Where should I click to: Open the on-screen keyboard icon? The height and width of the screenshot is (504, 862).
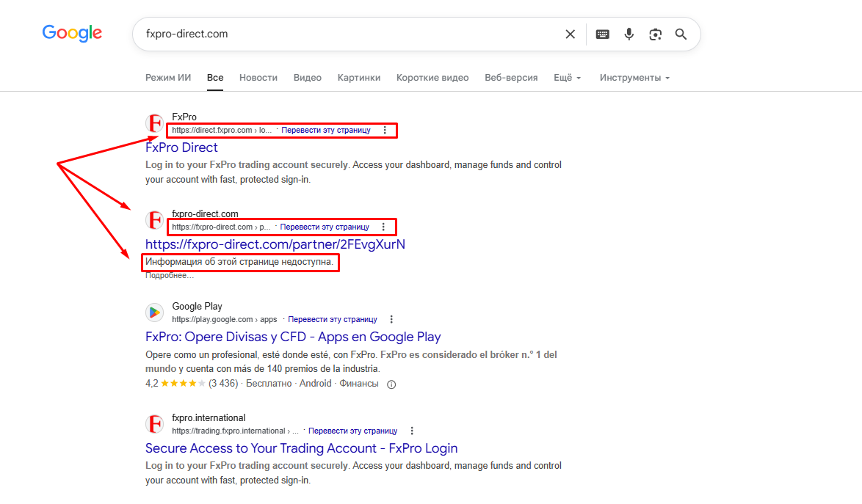[603, 34]
